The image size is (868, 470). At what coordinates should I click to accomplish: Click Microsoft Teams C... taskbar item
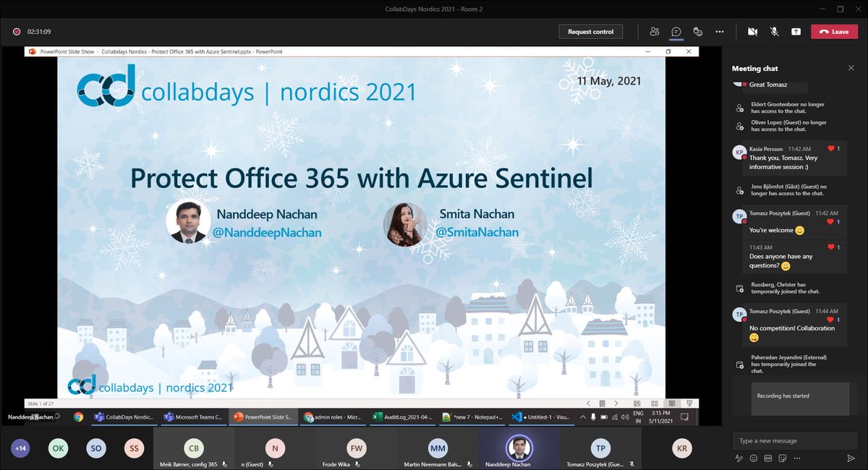tap(193, 417)
